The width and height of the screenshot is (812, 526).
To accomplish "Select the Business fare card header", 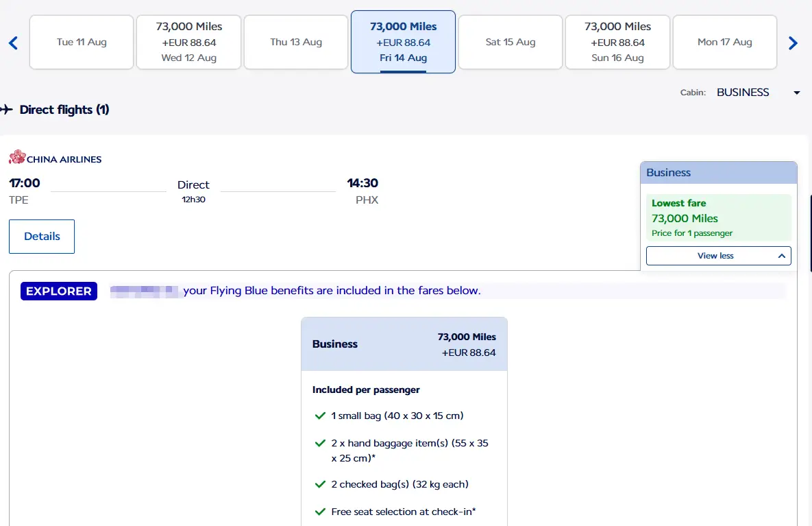I will pyautogui.click(x=404, y=344).
